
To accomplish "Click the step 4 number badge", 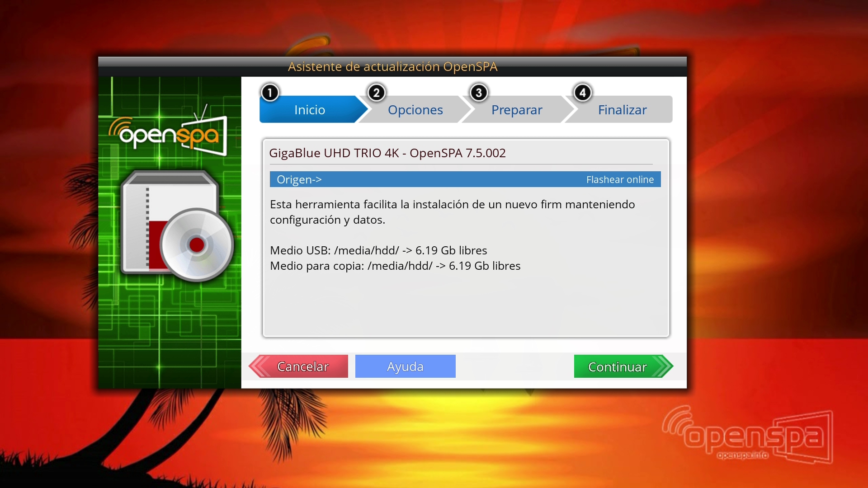I will (x=582, y=93).
